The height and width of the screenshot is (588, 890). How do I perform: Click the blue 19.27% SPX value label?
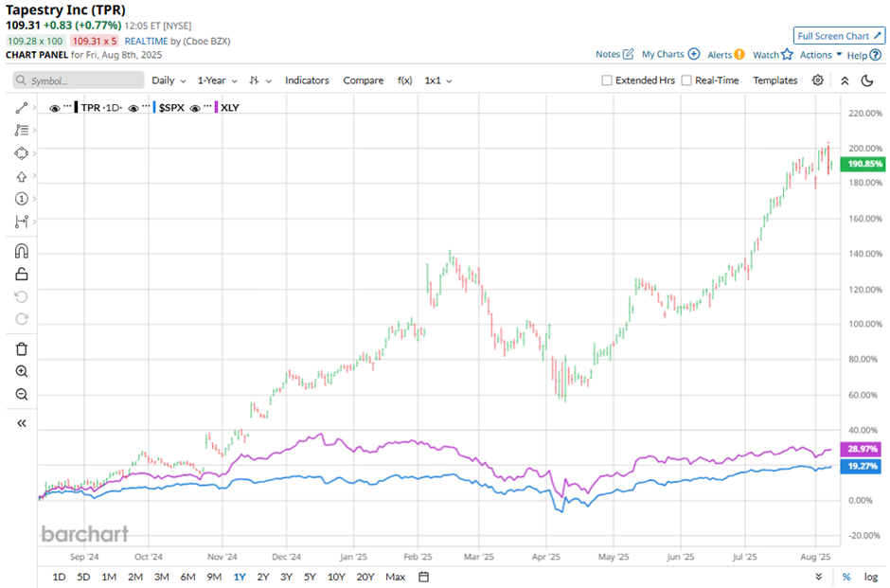click(x=863, y=466)
